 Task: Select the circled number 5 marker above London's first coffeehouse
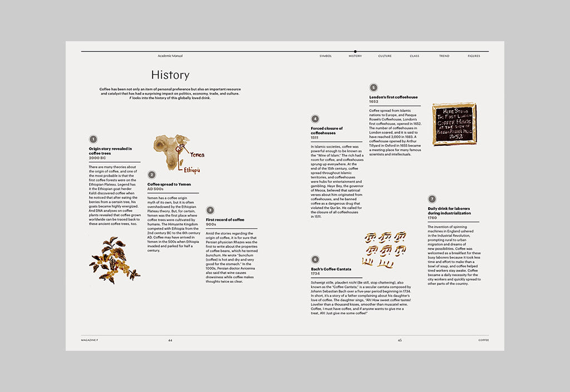[372, 87]
